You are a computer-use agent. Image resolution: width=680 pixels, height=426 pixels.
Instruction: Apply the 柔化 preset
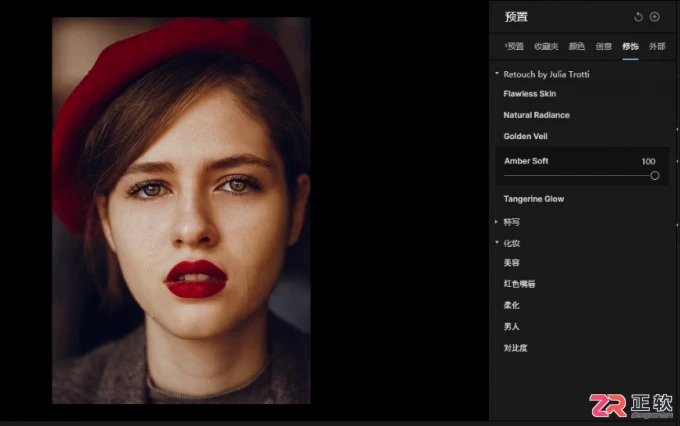[511, 305]
